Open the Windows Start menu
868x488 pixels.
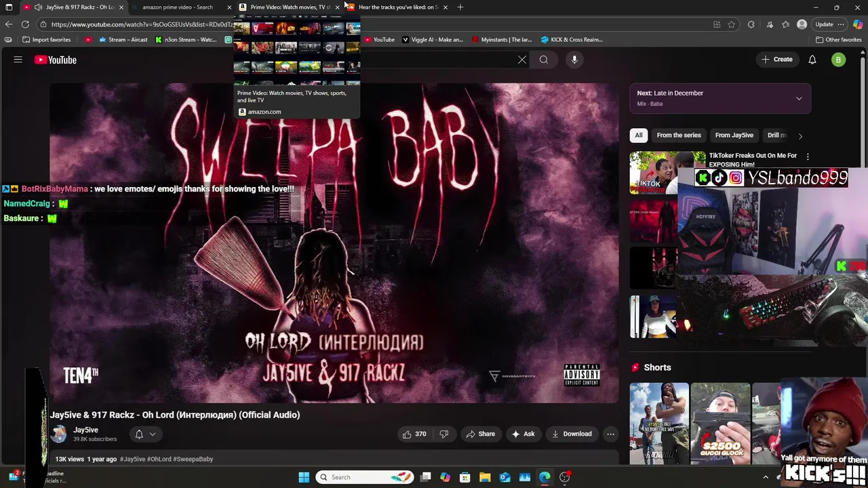click(304, 477)
